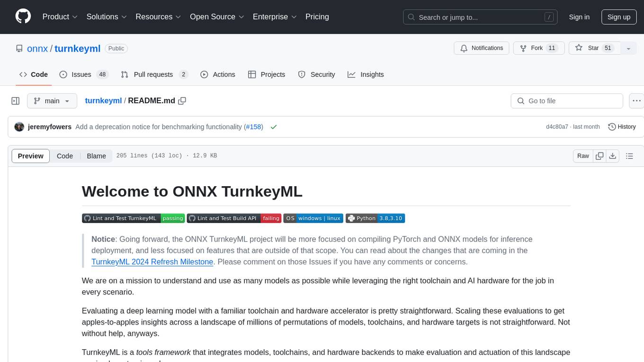Open the more file actions ellipsis button
This screenshot has width=644, height=362.
pos(636,101)
